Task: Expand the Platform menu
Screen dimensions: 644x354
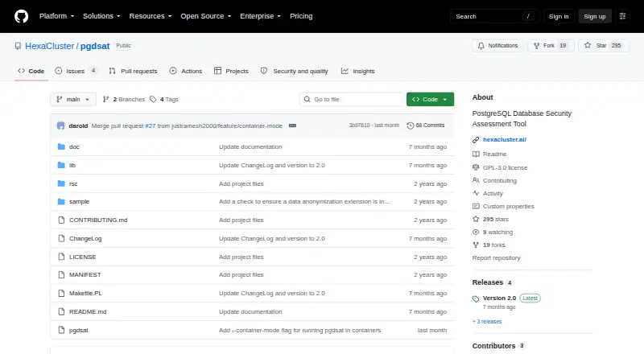Action: (x=56, y=16)
